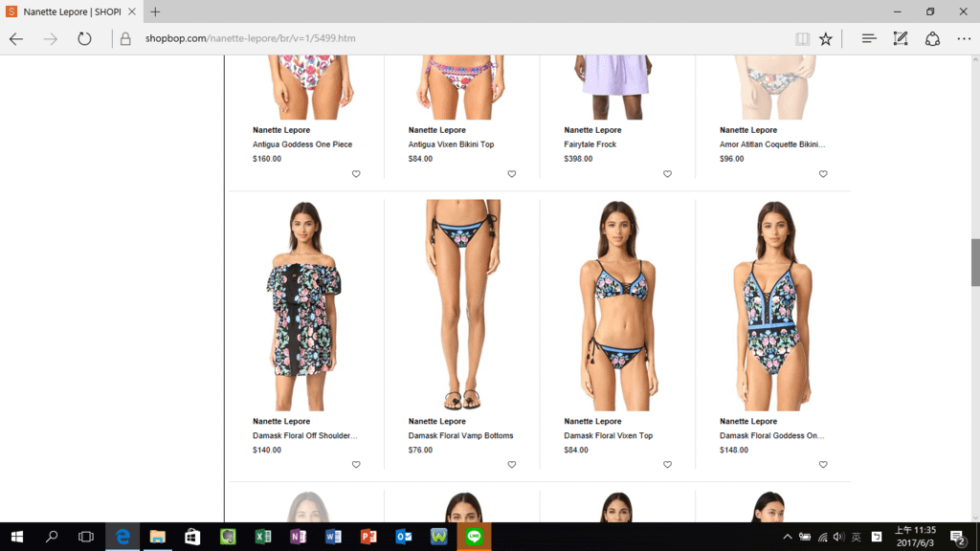The image size is (980, 551).
Task: Open File Explorer from taskbar
Action: [158, 537]
